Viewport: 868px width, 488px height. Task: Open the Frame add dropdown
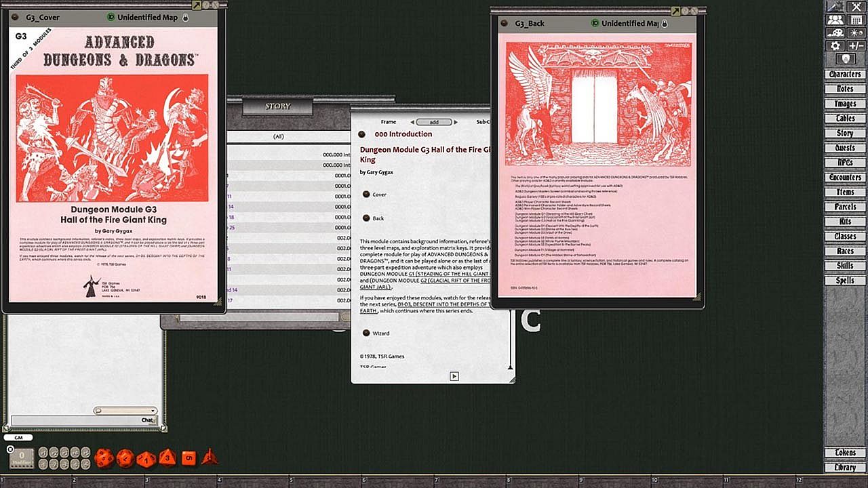pyautogui.click(x=434, y=122)
